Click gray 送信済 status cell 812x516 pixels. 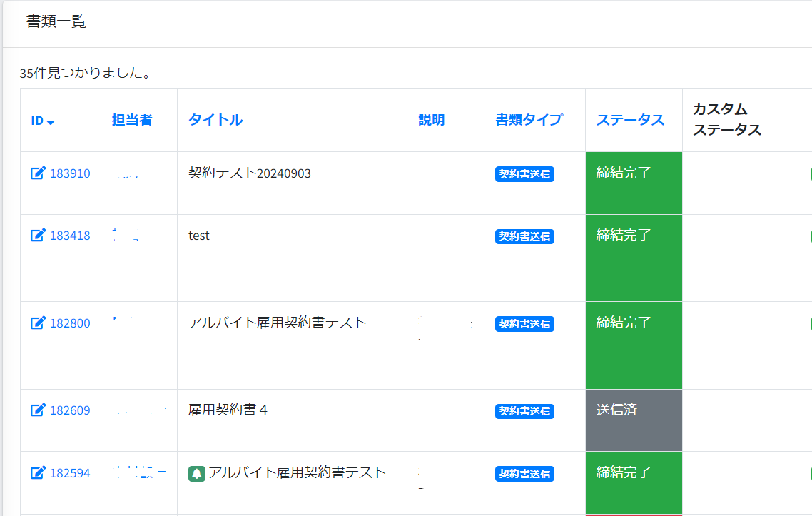[634, 420]
